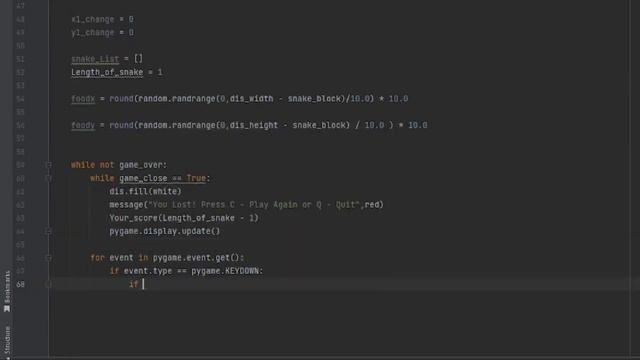
Task: Click the 'red' argument in message call
Action: tap(372, 205)
